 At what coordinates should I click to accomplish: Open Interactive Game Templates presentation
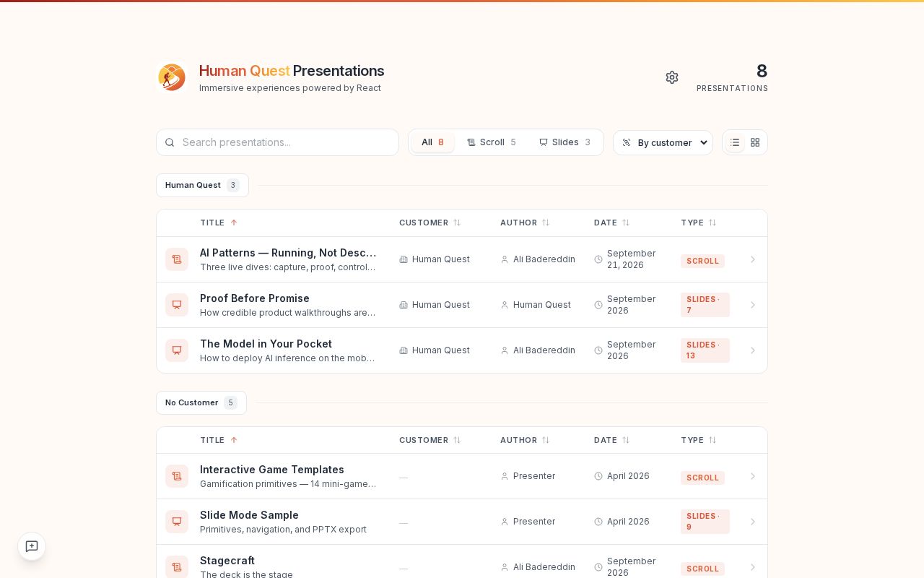pos(272,470)
